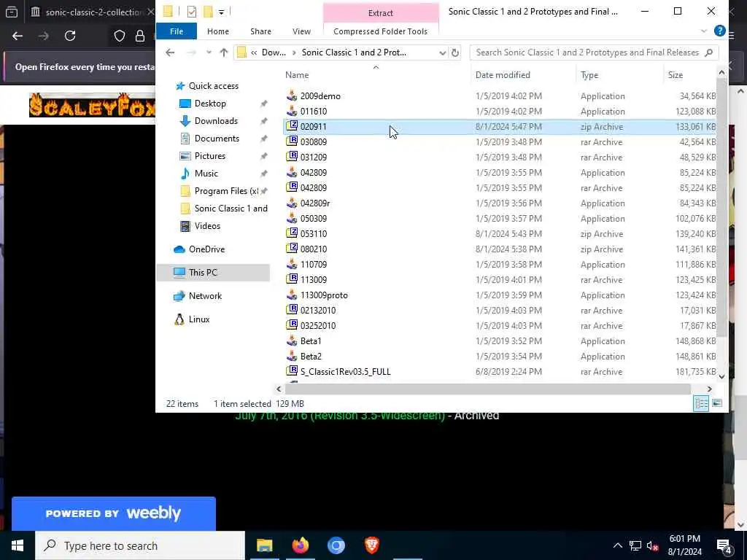747x560 pixels.
Task: Open the recent locations dropdown arrow
Action: pyautogui.click(x=208, y=52)
